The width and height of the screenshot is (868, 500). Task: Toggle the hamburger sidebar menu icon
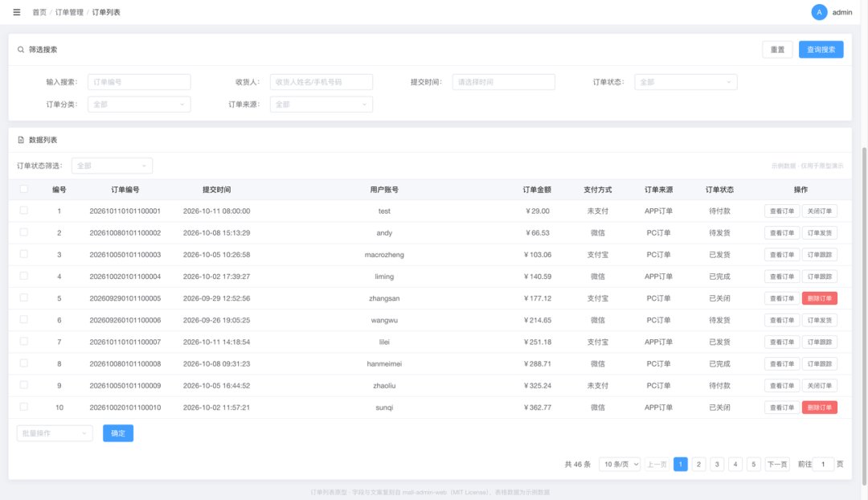17,12
